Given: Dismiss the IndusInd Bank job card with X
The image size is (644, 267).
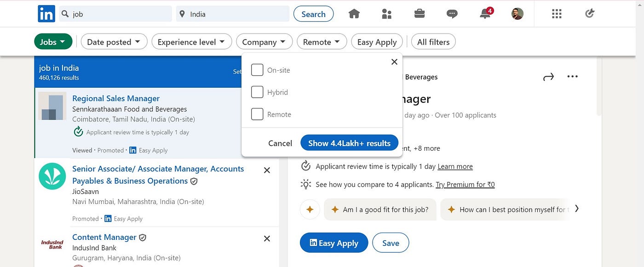Looking at the screenshot, I should pos(267,239).
